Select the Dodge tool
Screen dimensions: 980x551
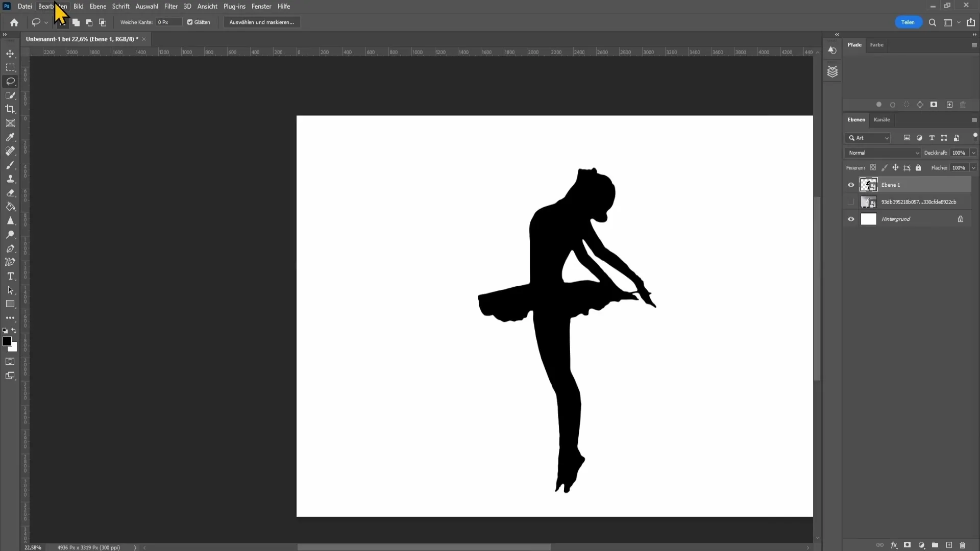coord(10,235)
